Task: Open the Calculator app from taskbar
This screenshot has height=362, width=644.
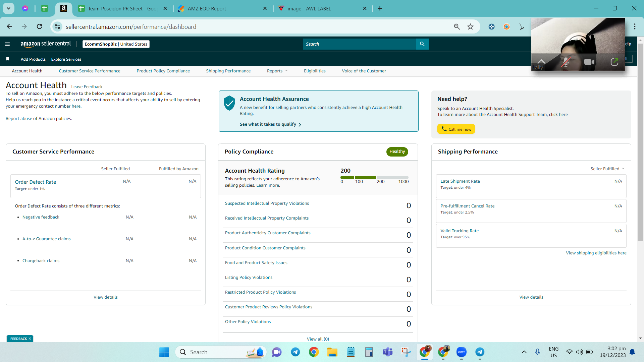Action: click(369, 352)
